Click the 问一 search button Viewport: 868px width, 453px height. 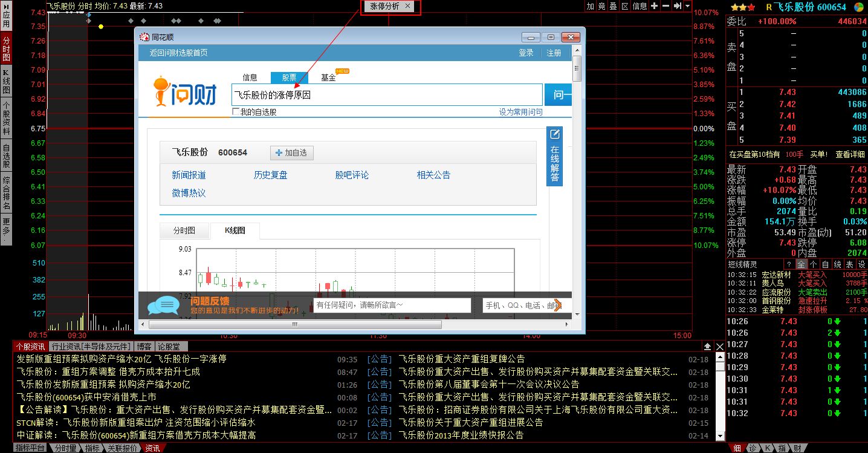pos(559,95)
